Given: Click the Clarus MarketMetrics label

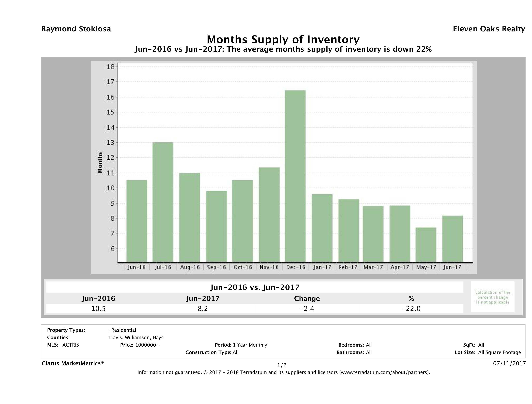Looking at the screenshot, I should (x=73, y=363).
